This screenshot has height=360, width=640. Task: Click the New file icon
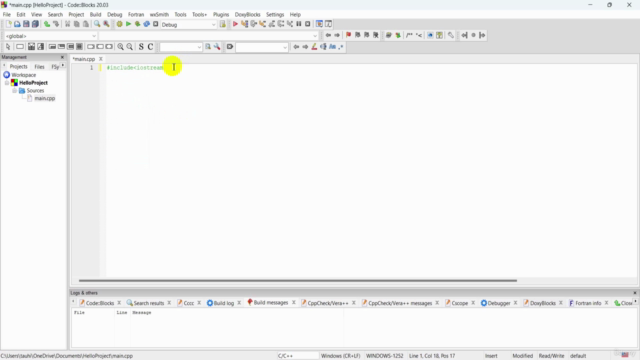8,24
